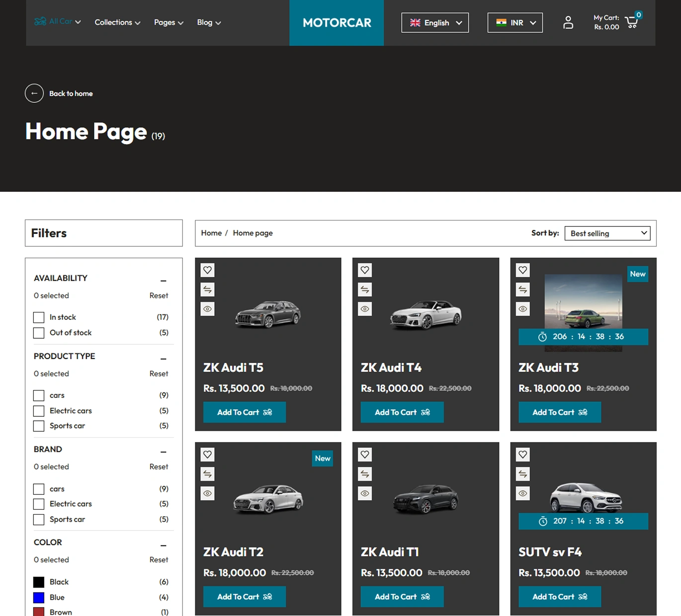The height and width of the screenshot is (616, 681).
Task: Add ZK Audi T5 to cart
Action: [245, 412]
